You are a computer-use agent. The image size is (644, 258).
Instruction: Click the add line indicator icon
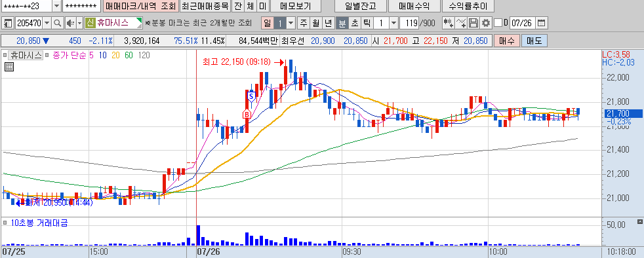461,23
